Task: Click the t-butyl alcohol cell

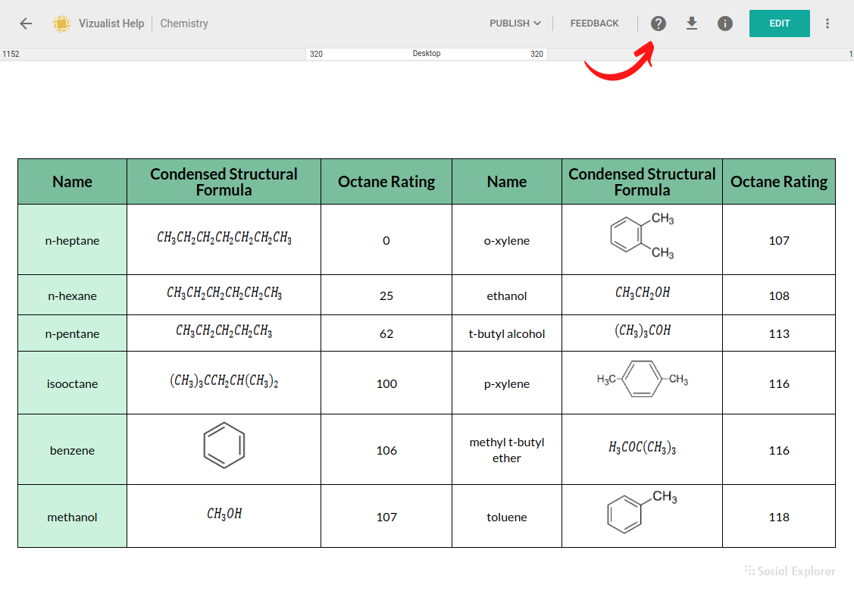Action: click(x=506, y=333)
